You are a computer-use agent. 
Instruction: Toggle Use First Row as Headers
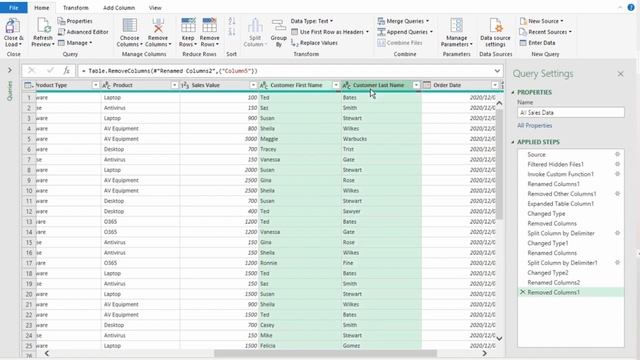click(x=329, y=32)
